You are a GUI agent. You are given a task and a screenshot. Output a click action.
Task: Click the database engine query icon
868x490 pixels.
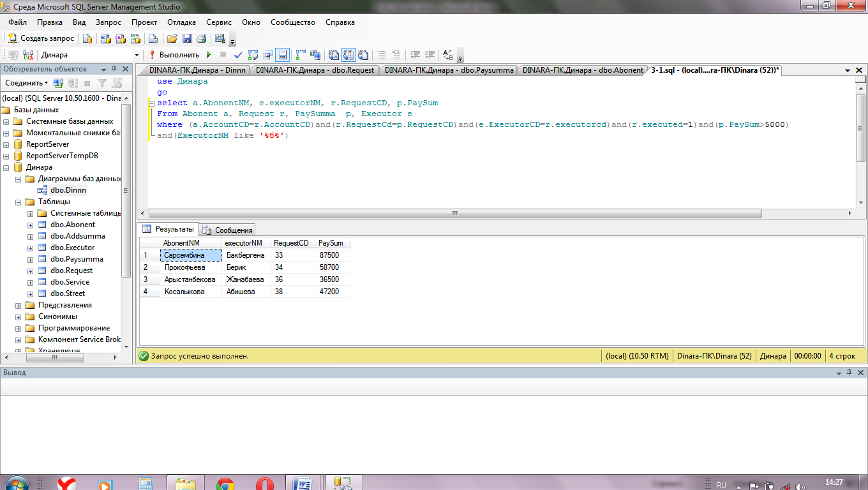point(88,38)
